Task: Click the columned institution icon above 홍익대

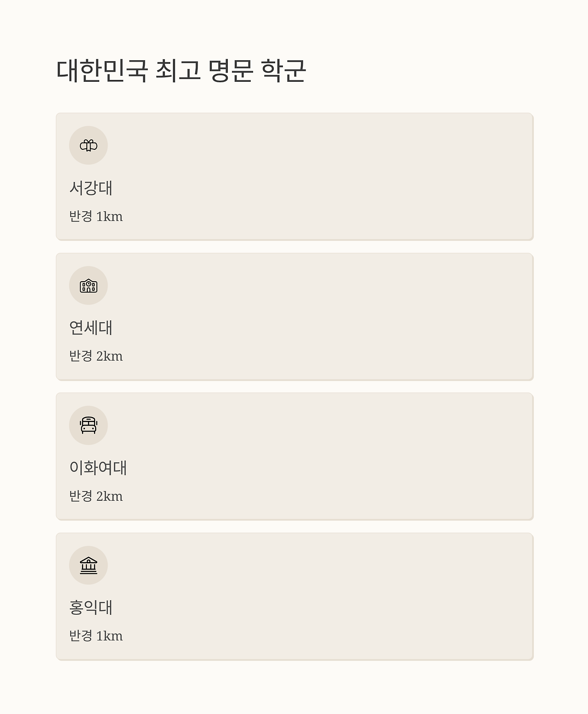Action: pyautogui.click(x=89, y=566)
